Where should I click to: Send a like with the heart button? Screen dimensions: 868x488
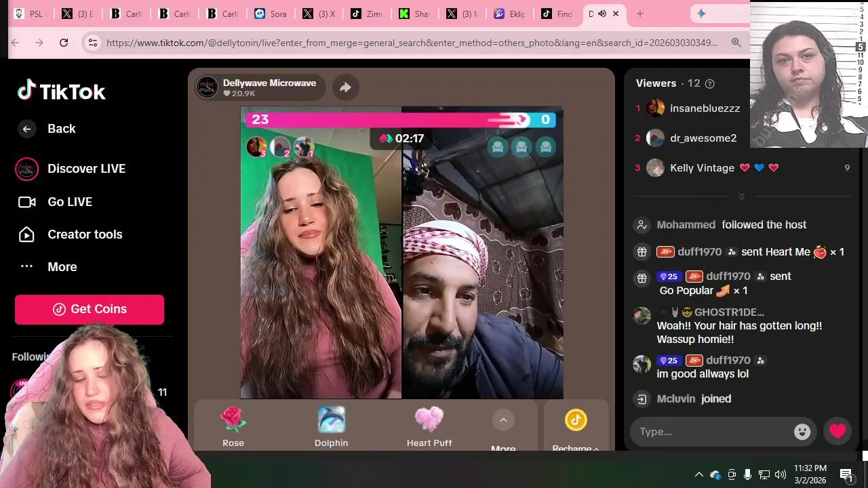837,431
